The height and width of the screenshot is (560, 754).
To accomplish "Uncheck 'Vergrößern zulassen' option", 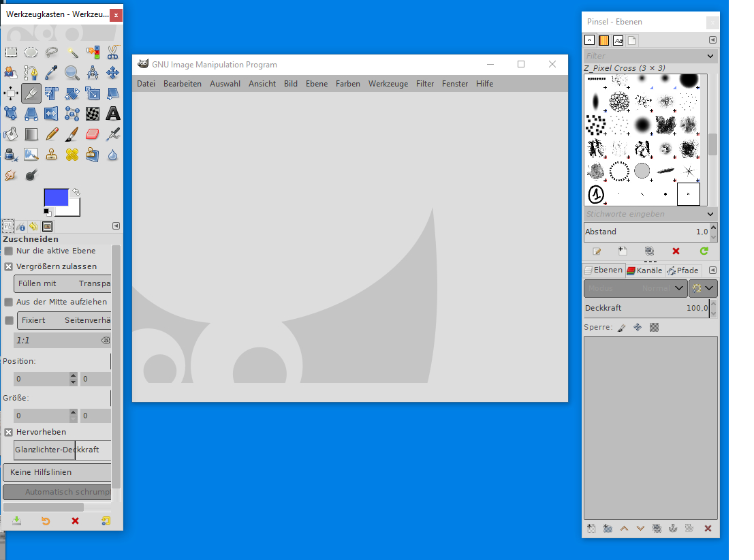I will [x=9, y=266].
